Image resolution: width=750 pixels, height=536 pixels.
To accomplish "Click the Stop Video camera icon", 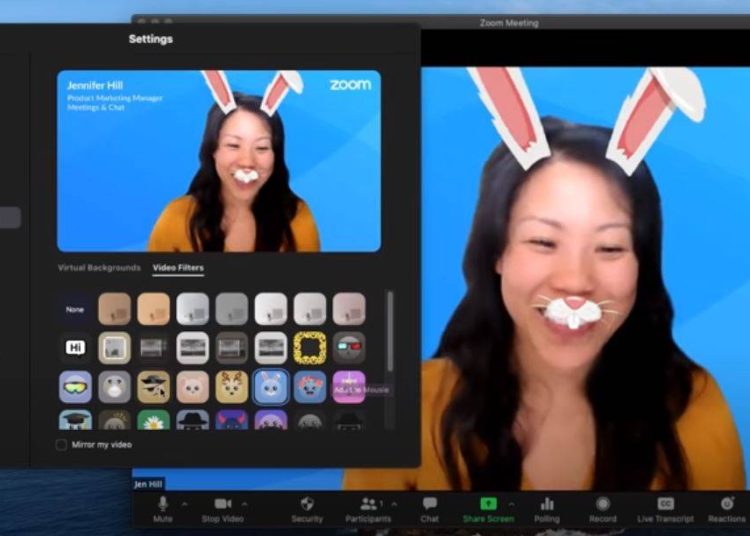I will 222,504.
